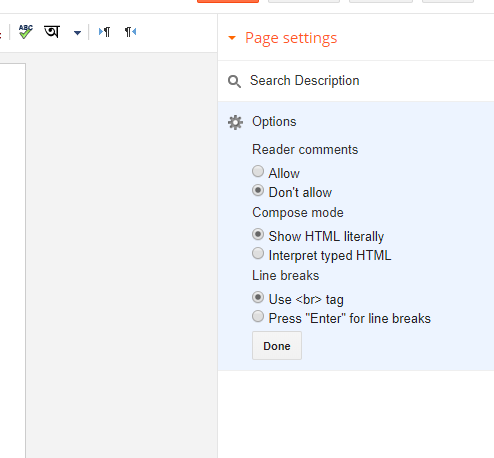Click the Reader comments label
This screenshot has width=494, height=458.
pos(305,150)
